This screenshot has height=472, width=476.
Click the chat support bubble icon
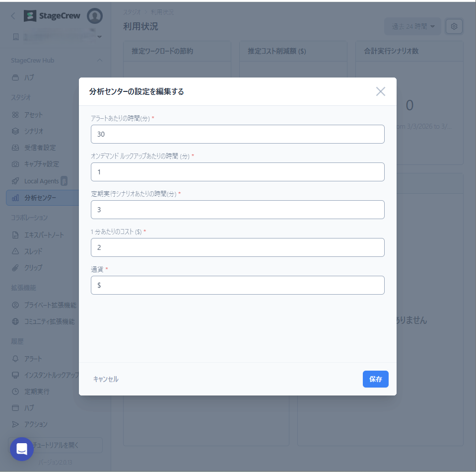click(22, 449)
